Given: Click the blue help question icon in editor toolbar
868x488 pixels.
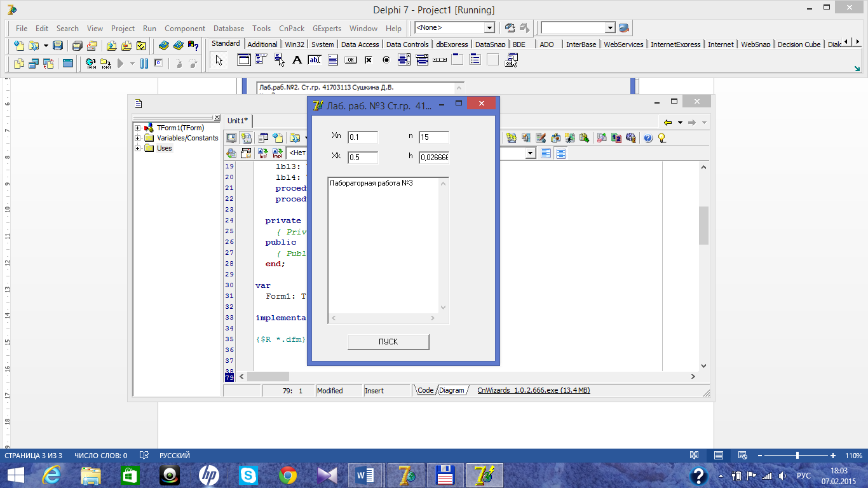Looking at the screenshot, I should click(648, 138).
